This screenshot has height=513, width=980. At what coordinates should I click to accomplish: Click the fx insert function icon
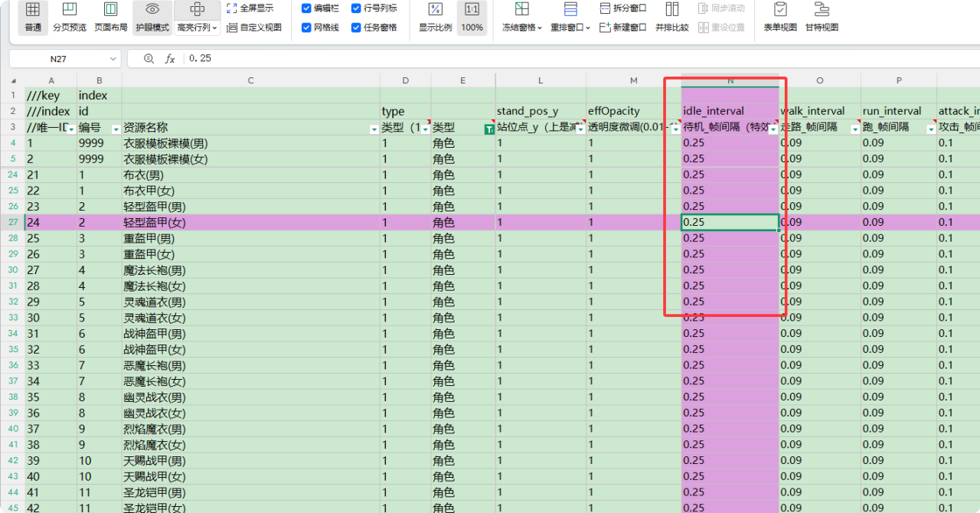click(x=170, y=58)
